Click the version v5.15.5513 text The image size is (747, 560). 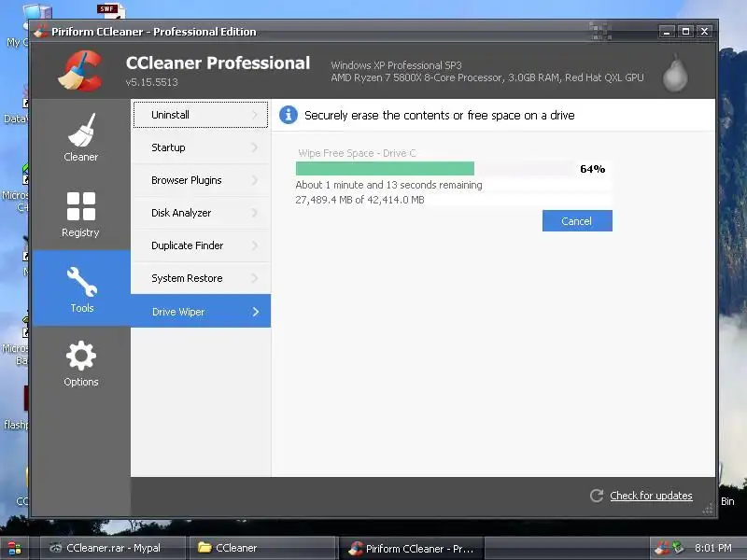tap(151, 82)
